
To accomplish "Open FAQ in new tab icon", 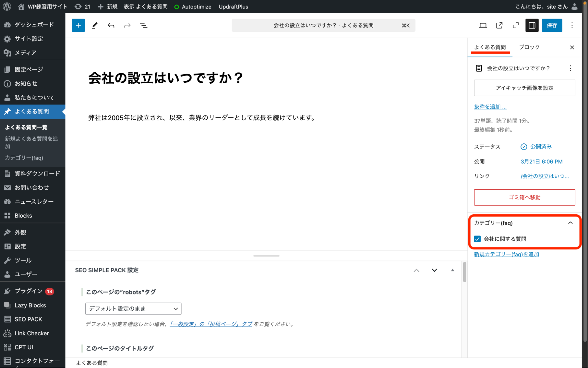I will pyautogui.click(x=499, y=25).
